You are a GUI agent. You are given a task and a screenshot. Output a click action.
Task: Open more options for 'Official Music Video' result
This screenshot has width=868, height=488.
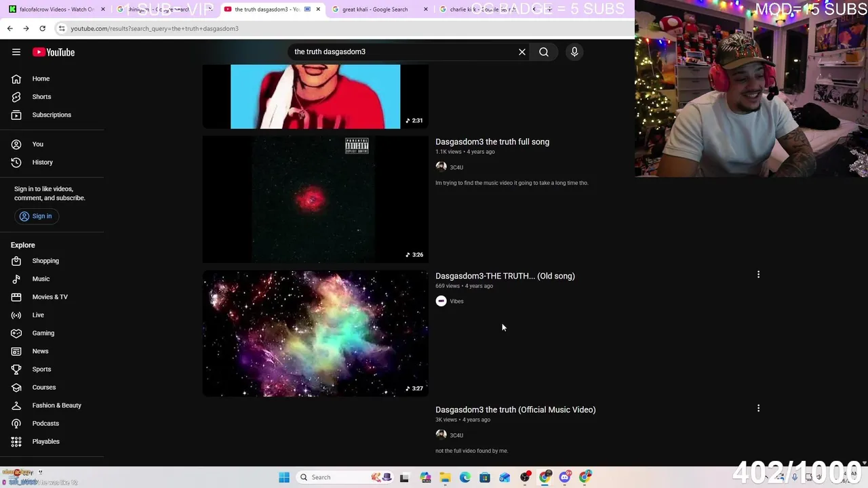758,409
